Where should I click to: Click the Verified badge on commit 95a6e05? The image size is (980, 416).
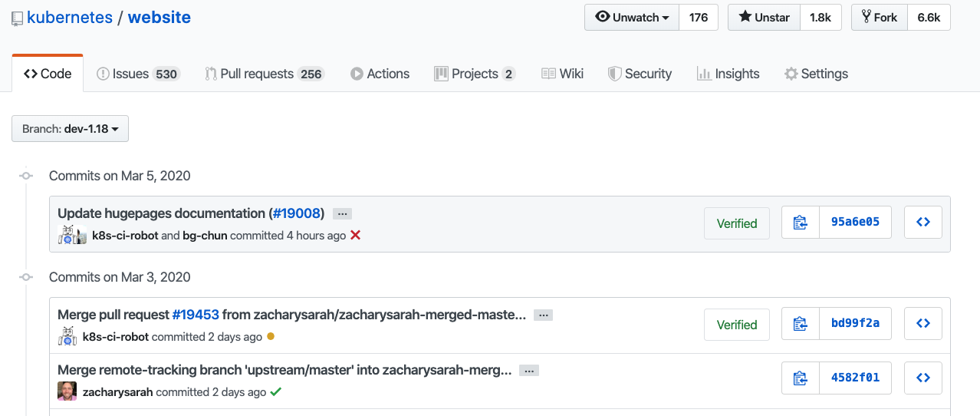click(x=737, y=223)
